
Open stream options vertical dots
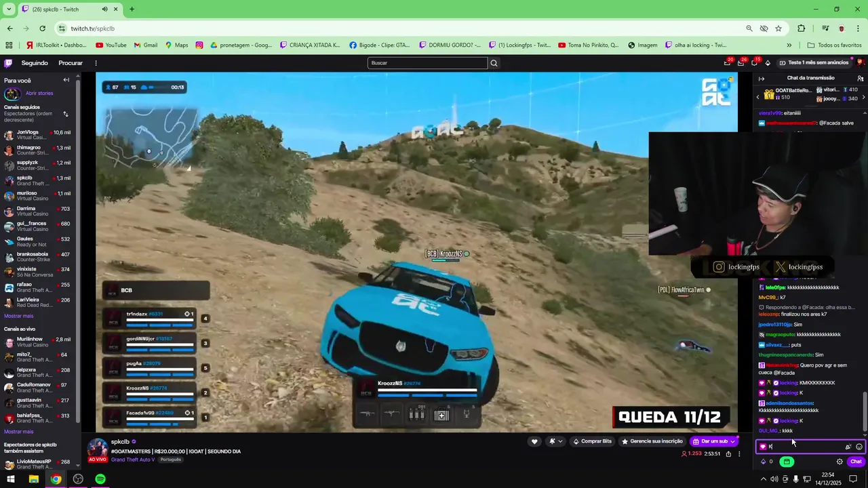tap(739, 454)
